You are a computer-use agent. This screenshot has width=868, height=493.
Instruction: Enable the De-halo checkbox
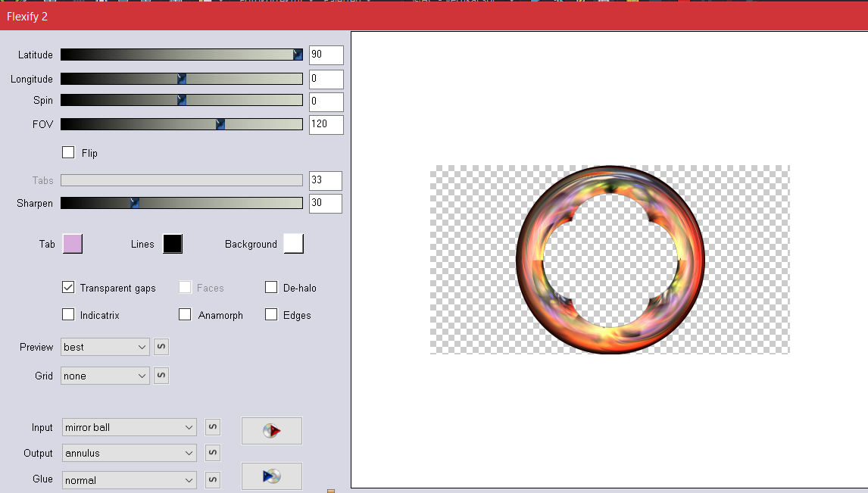coord(271,288)
